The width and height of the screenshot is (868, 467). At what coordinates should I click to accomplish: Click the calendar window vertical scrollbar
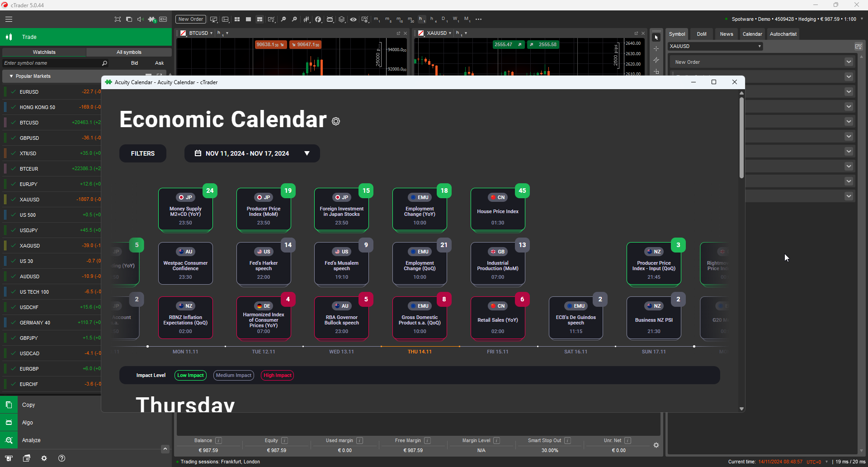(x=741, y=138)
